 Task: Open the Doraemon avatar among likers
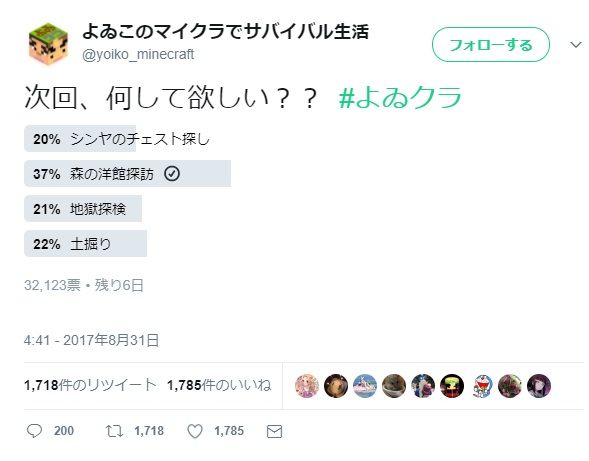pos(481,386)
